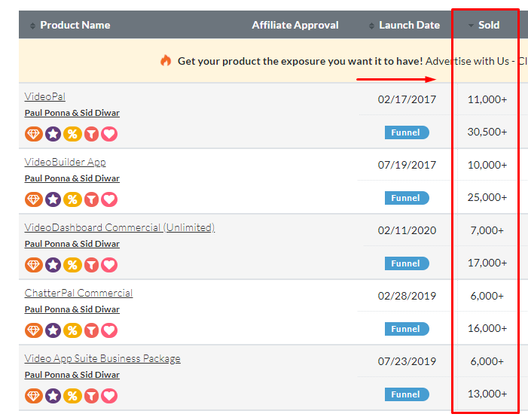Open the vendor link under ChatterPal Commercial
528x420 pixels.
[72, 309]
